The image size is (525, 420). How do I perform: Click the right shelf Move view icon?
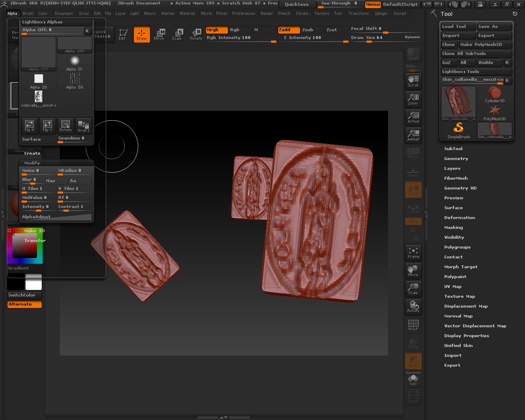(x=413, y=270)
